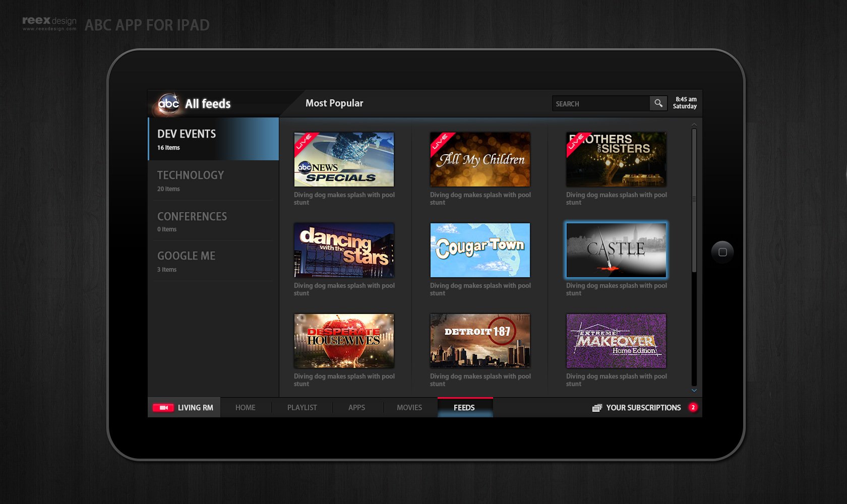
Task: Click the '16 items' count text
Action: [168, 148]
